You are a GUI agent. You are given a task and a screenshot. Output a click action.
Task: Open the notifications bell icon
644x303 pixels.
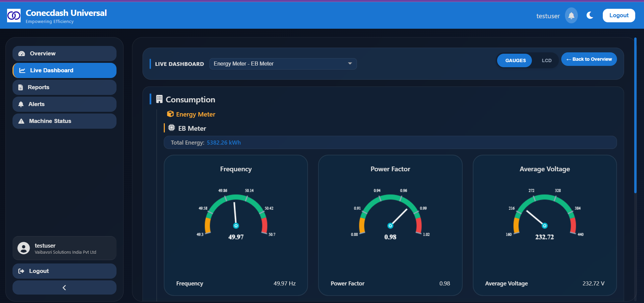click(571, 16)
